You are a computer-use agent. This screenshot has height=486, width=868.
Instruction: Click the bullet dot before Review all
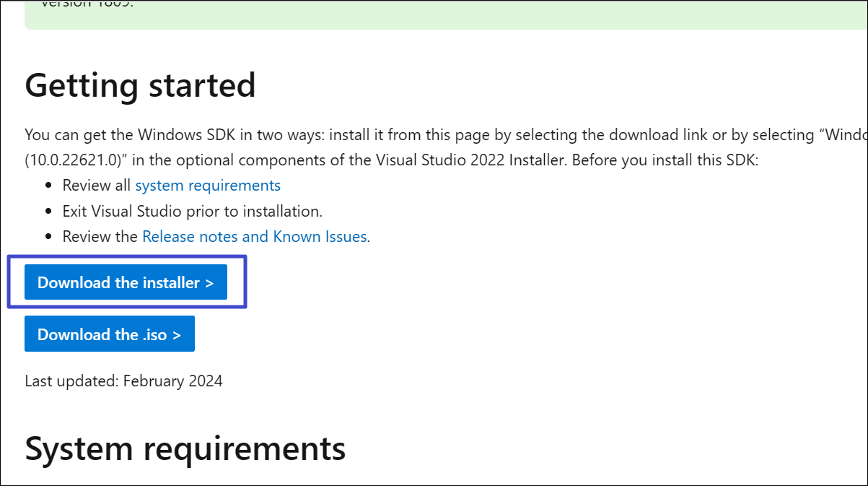point(48,186)
